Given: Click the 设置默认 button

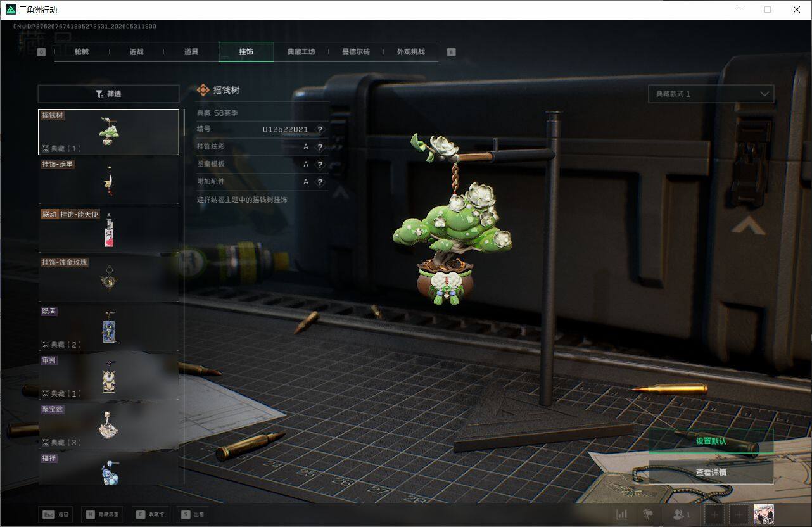Looking at the screenshot, I should (711, 441).
